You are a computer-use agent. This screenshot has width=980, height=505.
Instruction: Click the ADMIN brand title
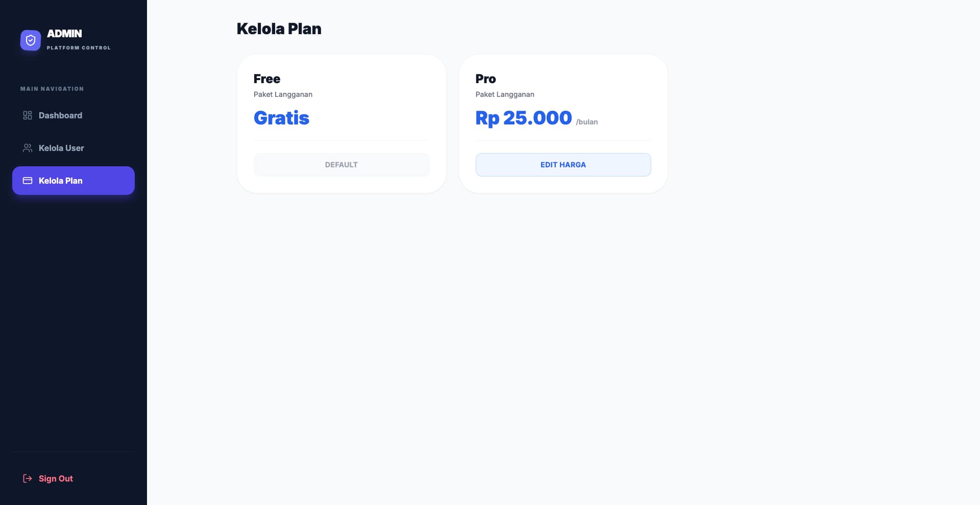click(64, 34)
